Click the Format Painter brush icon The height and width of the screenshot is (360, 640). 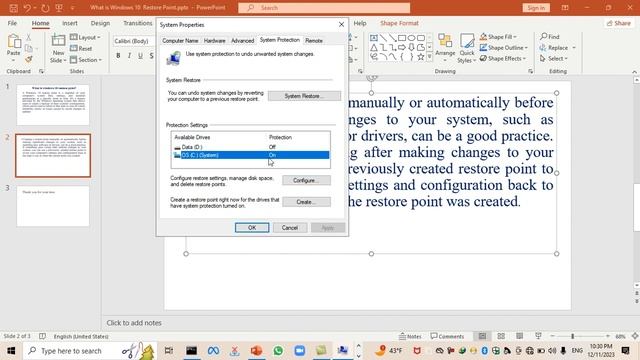29,60
